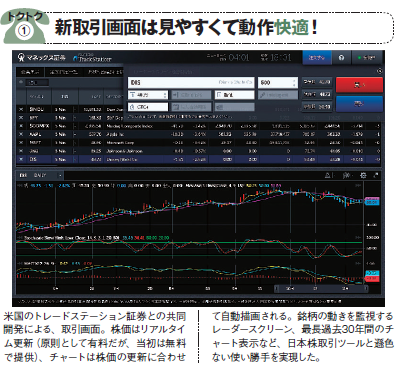Select the middle price quote button
This screenshot has height=367, width=402.
click(317, 94)
